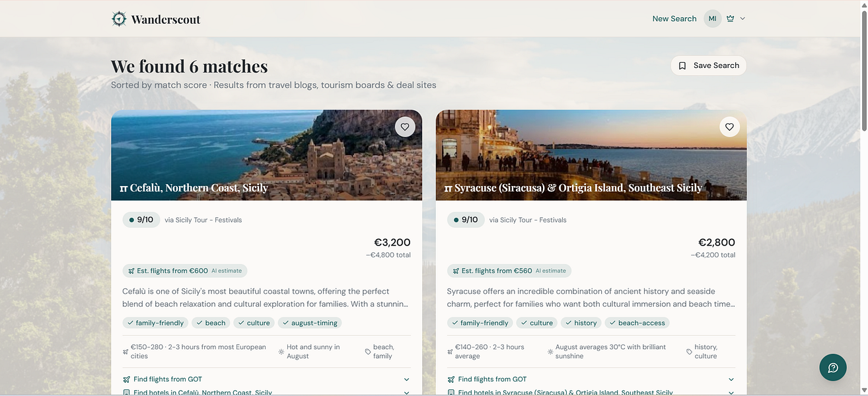This screenshot has width=868, height=396.
Task: Click AI estimate label on Cefalù card
Action: tap(227, 271)
